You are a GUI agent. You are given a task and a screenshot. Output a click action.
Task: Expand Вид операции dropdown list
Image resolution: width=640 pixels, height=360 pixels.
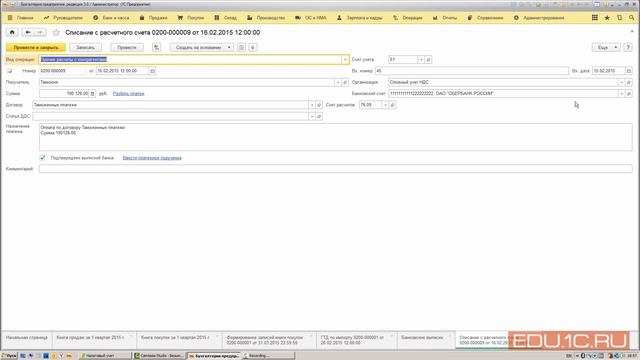tap(345, 60)
